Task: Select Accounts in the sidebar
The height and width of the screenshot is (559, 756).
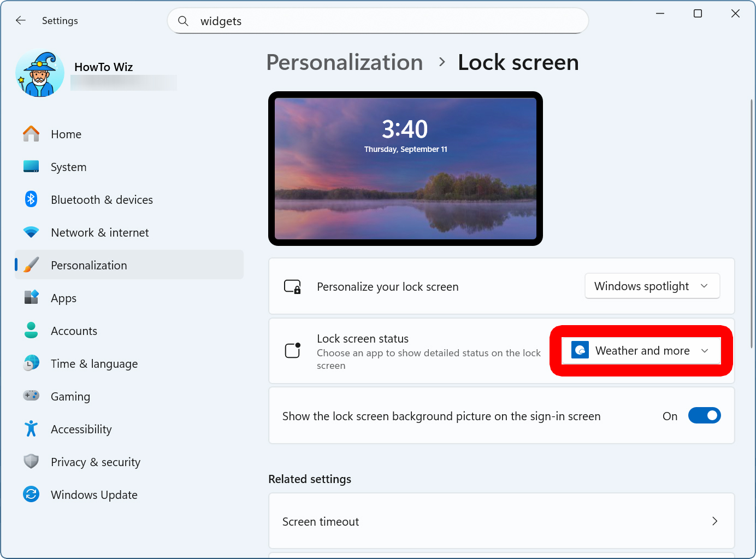Action: click(x=74, y=331)
